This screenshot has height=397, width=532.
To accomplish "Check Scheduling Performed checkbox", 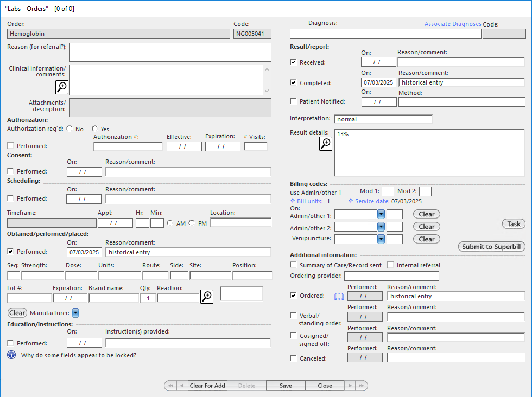I will point(10,198).
